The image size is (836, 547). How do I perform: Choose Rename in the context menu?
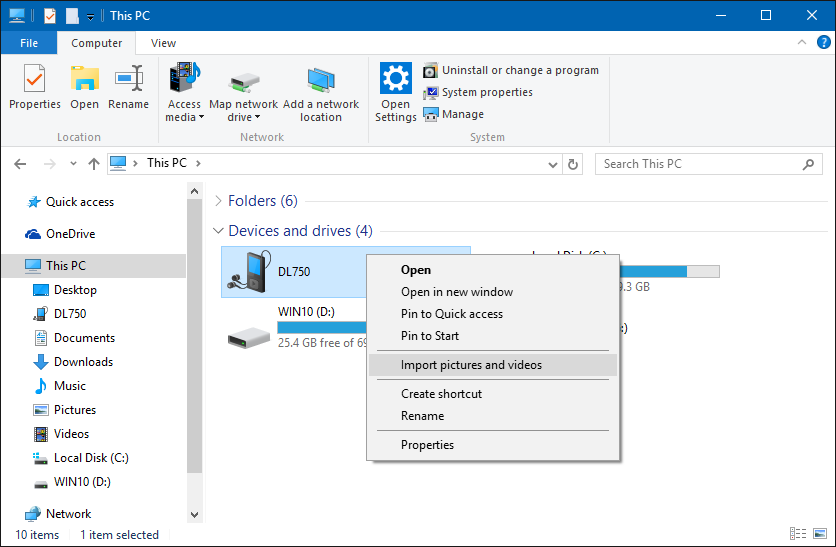pos(493,415)
